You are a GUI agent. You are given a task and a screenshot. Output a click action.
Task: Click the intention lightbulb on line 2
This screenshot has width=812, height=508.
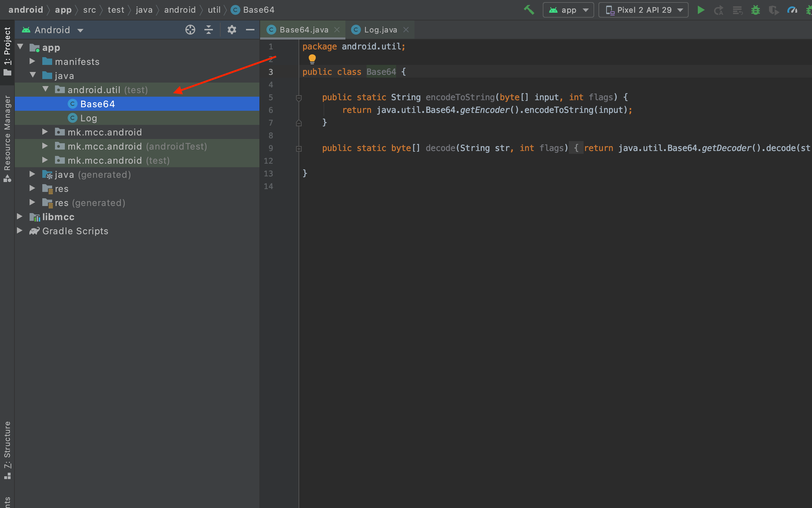[312, 59]
